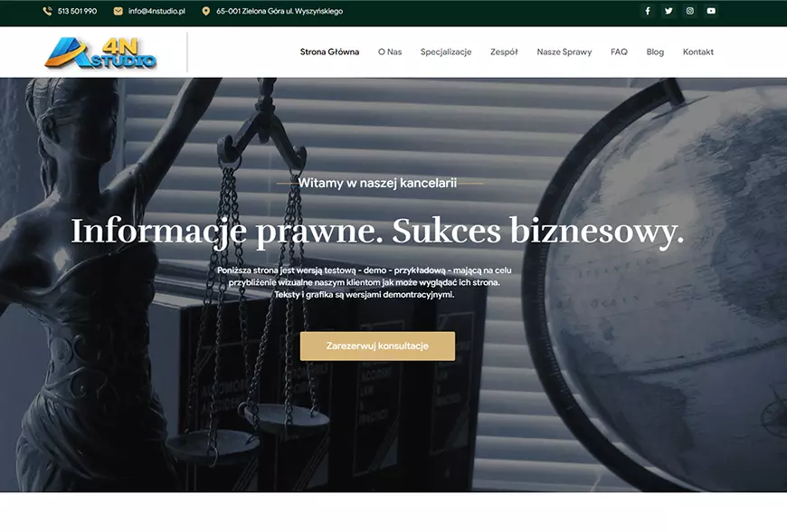Open the Zespół menu item

coord(504,52)
